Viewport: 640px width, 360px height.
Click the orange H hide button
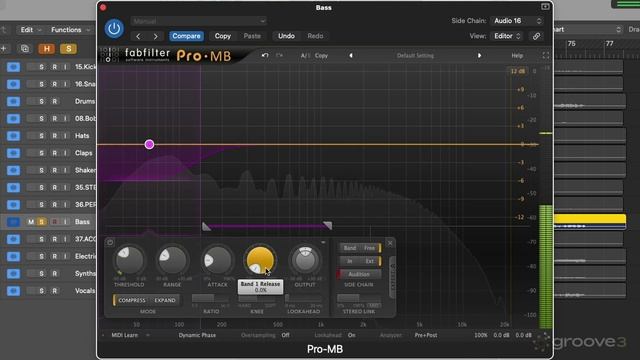[x=47, y=49]
